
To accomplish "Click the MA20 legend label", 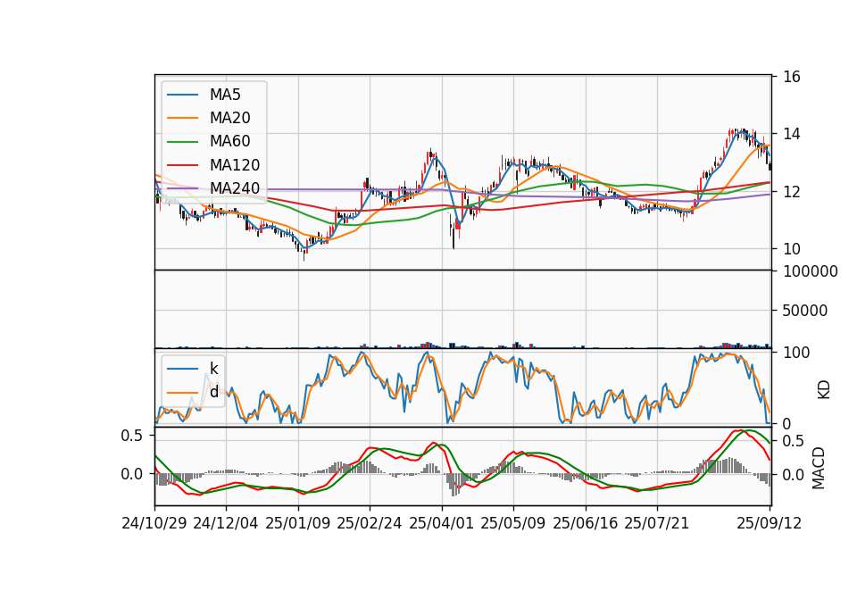I will [229, 118].
